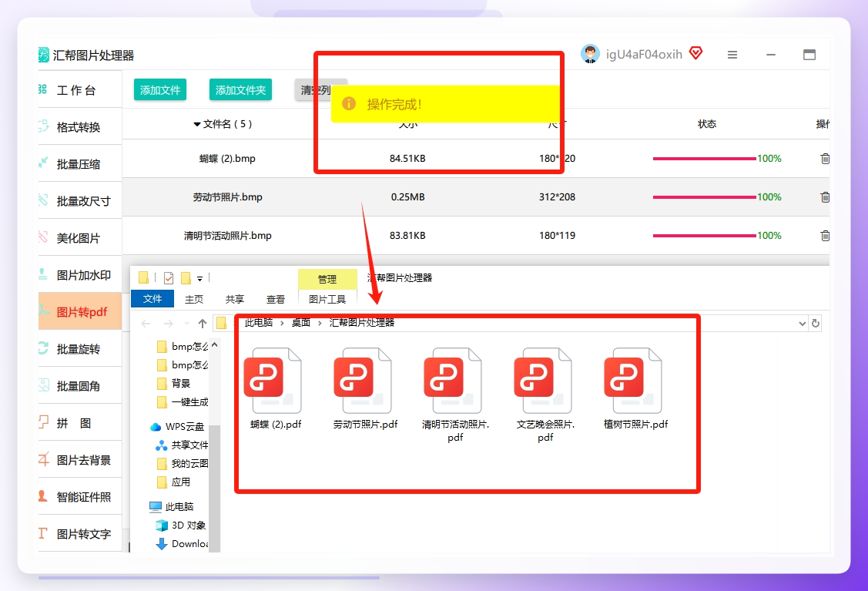
Task: Select 共享文件 in the navigation tree
Action: 183,445
